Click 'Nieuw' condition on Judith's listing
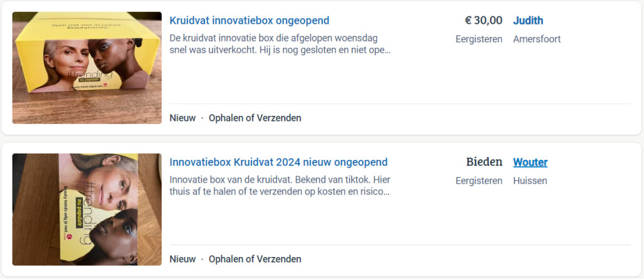644x279 pixels. pyautogui.click(x=182, y=118)
